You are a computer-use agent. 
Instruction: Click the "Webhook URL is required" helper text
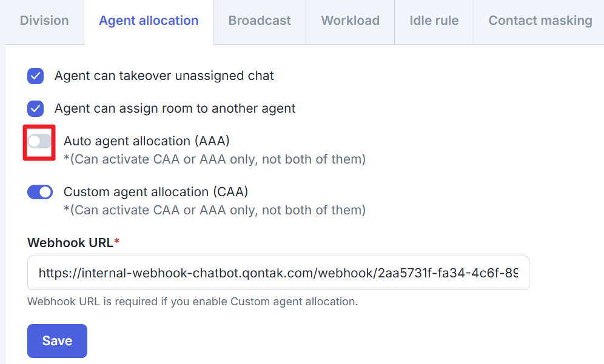point(192,301)
